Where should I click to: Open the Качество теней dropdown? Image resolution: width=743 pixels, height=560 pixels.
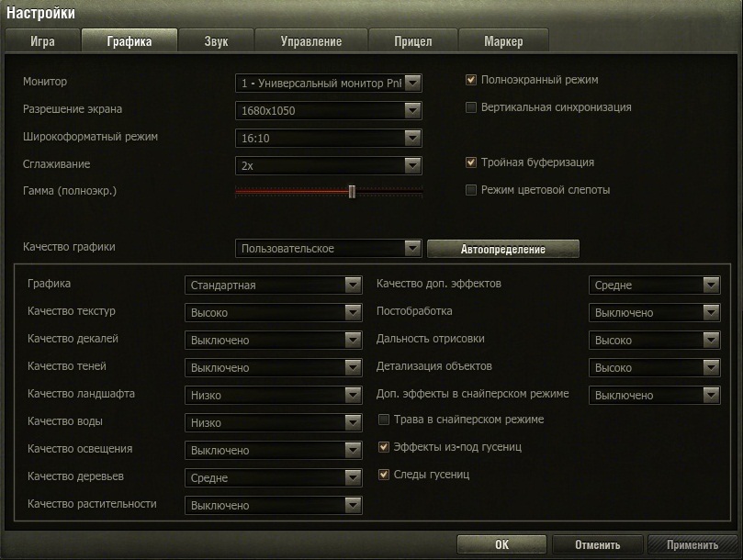coord(273,368)
